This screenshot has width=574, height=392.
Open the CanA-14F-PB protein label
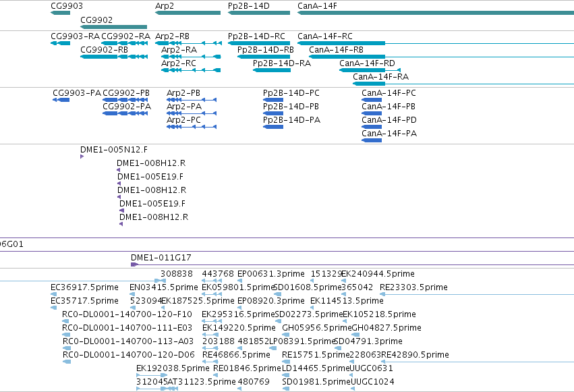coord(389,107)
